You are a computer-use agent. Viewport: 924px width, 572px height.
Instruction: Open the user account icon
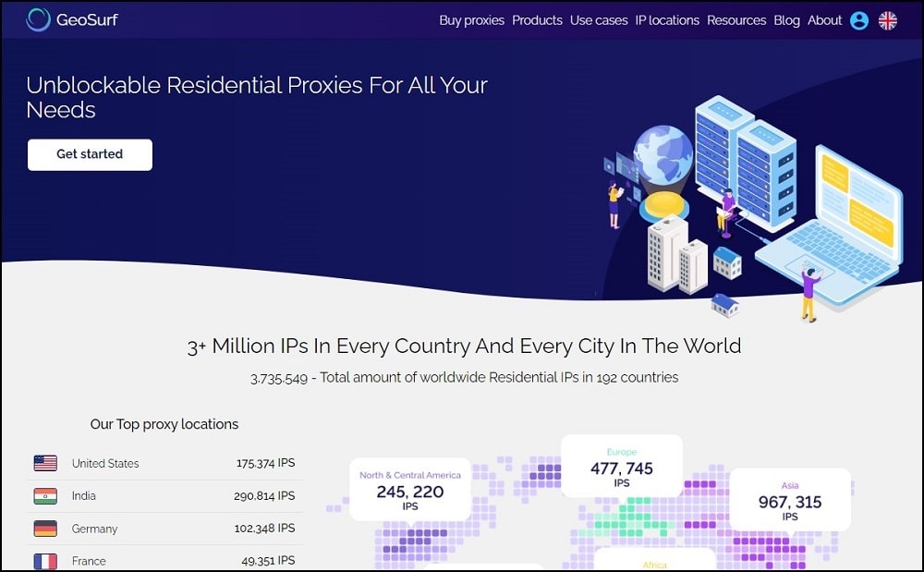[859, 20]
